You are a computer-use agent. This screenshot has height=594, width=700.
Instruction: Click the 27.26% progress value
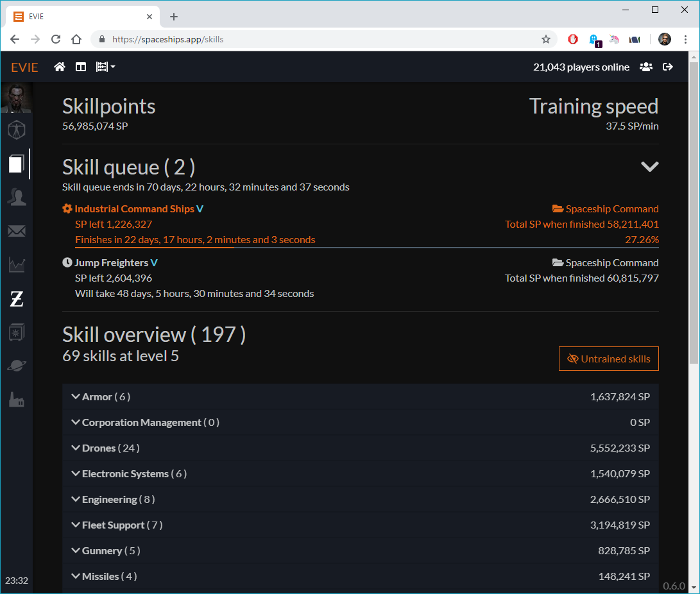pos(642,240)
